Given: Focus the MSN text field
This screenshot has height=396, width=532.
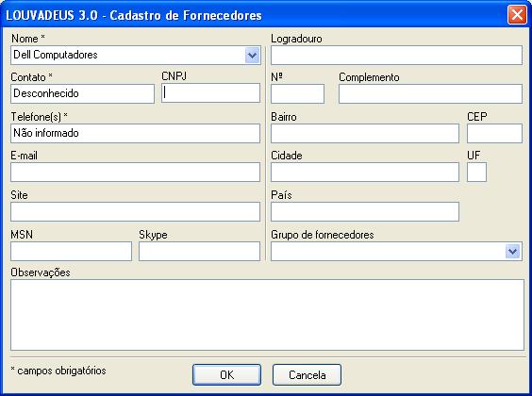Looking at the screenshot, I should click(72, 251).
